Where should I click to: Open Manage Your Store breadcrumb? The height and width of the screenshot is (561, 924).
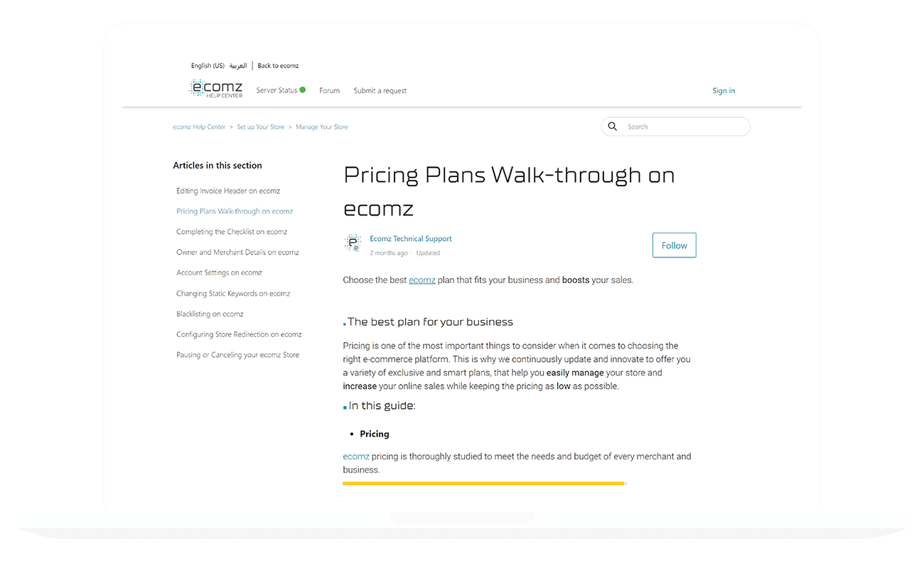322,127
